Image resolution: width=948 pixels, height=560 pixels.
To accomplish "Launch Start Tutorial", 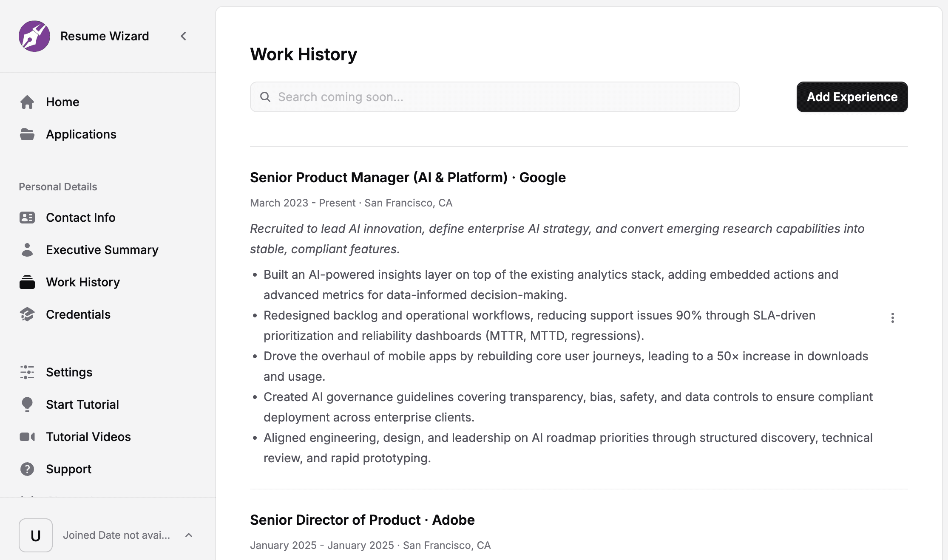I will point(82,404).
